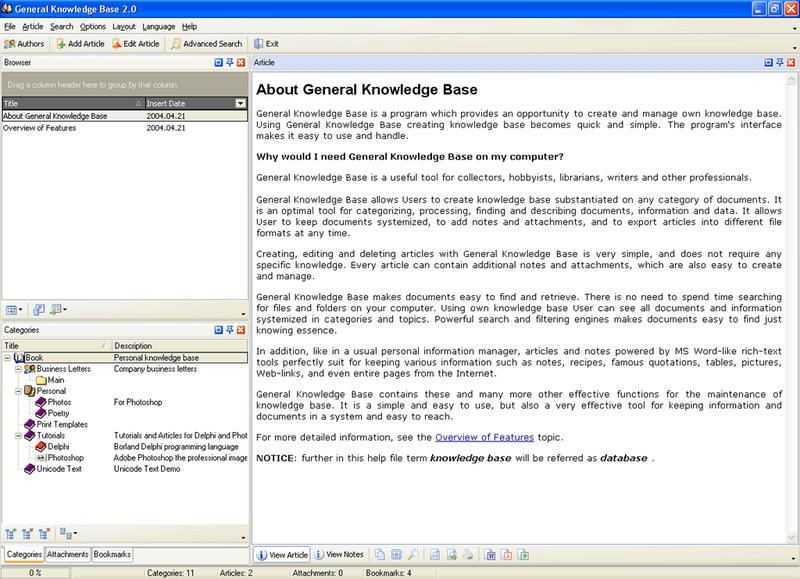
Task: Open the Layout menu
Action: tap(124, 27)
